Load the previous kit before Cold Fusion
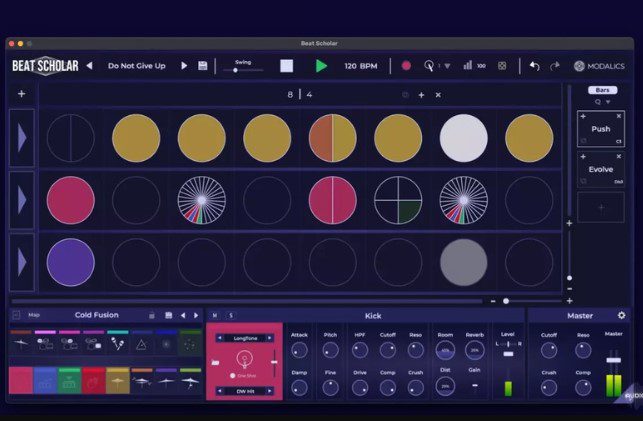 coord(183,315)
